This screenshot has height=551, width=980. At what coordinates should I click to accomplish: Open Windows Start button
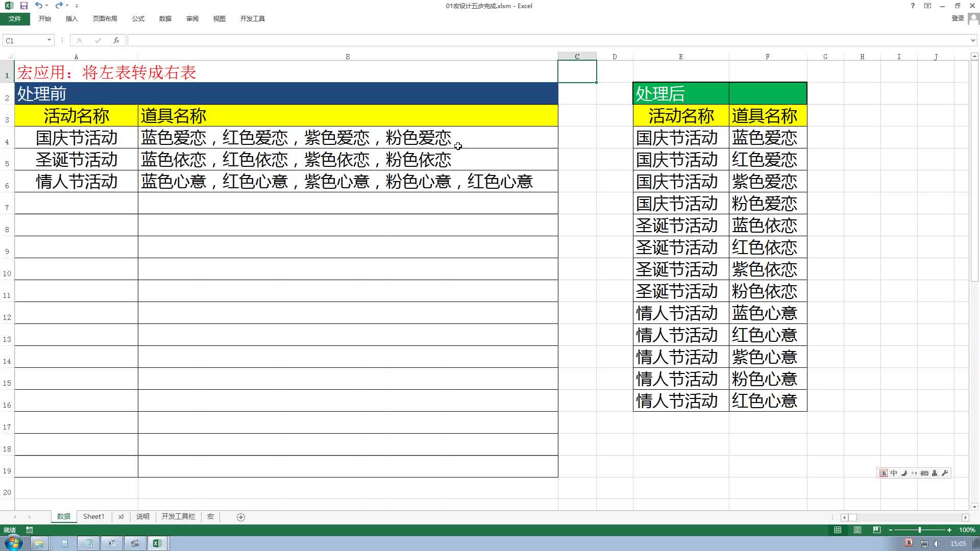14,543
